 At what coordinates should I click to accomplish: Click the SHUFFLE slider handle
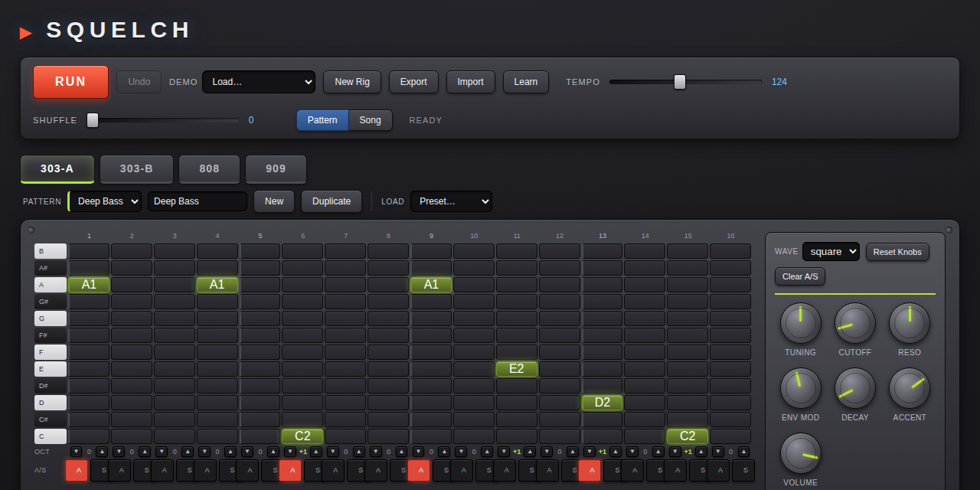(x=93, y=120)
